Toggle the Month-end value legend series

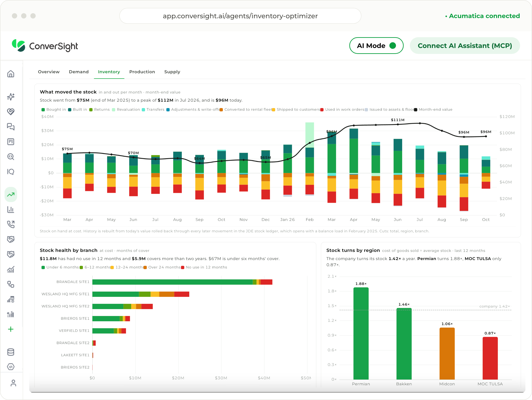[x=433, y=110]
